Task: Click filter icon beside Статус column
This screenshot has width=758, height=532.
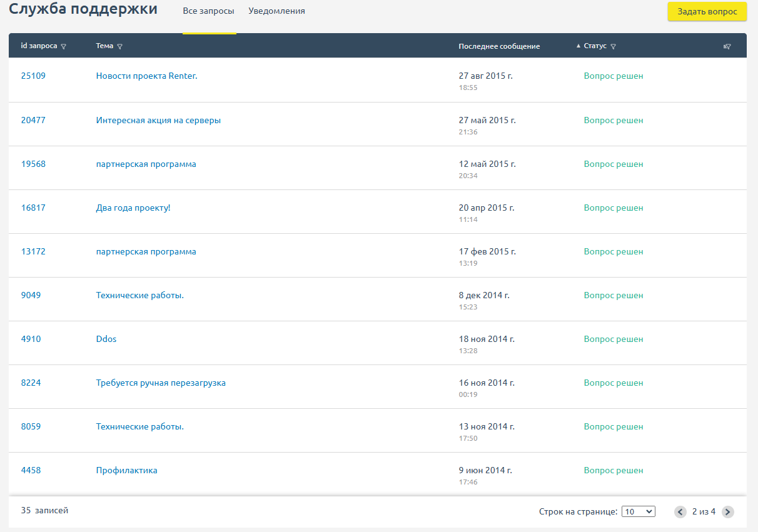Action: [614, 46]
